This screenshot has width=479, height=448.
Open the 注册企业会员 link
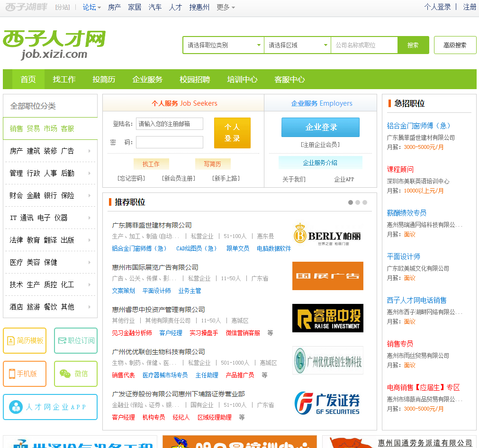coord(320,145)
